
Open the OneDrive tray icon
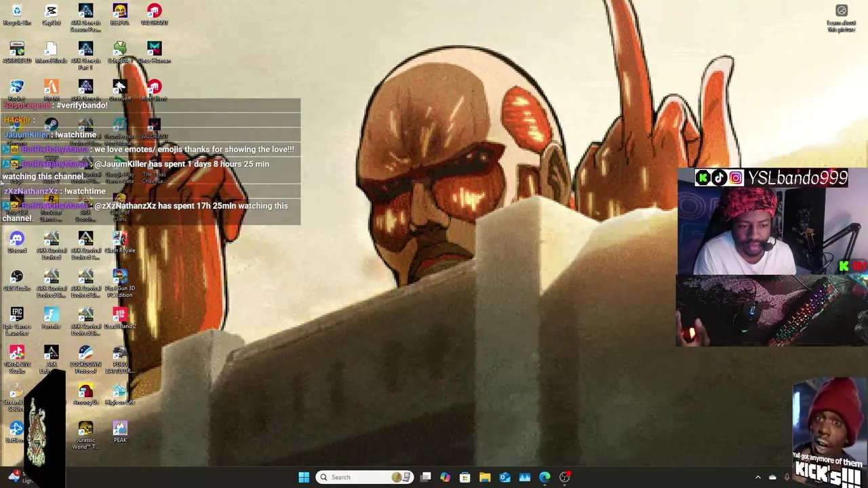772,477
